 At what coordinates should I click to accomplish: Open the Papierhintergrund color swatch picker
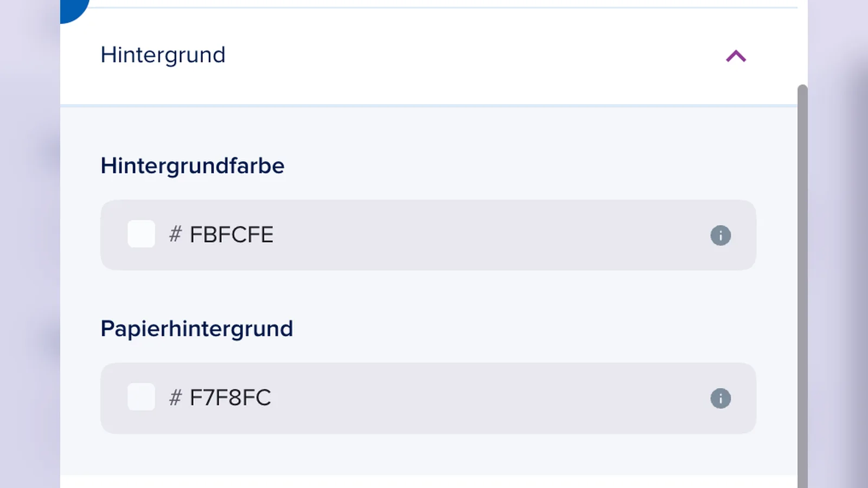[141, 397]
